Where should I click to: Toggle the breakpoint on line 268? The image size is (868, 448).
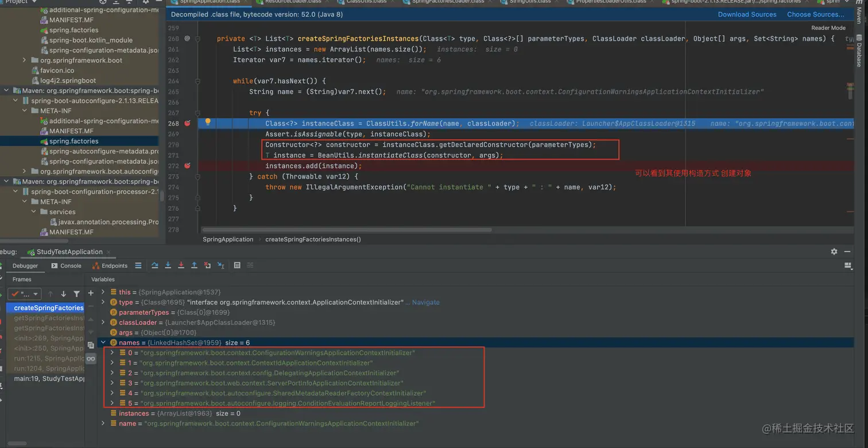click(188, 123)
